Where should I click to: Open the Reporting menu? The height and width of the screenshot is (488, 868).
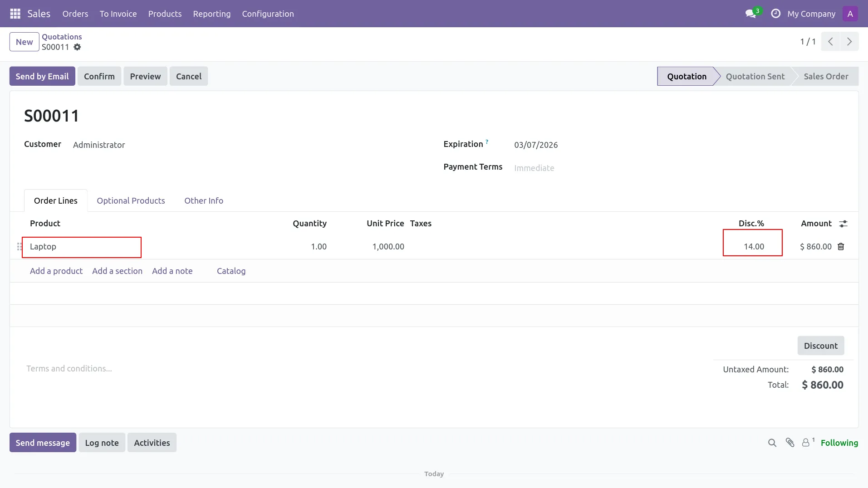(x=211, y=14)
